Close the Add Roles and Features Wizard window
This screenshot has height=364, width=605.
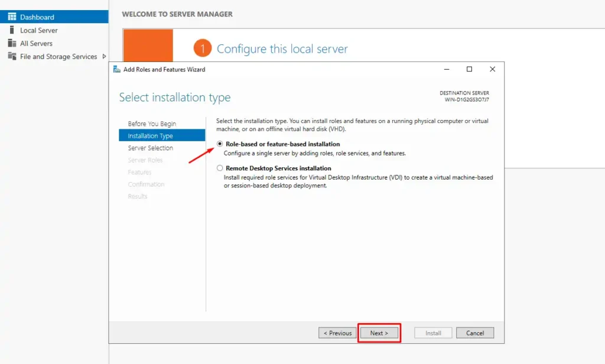492,69
